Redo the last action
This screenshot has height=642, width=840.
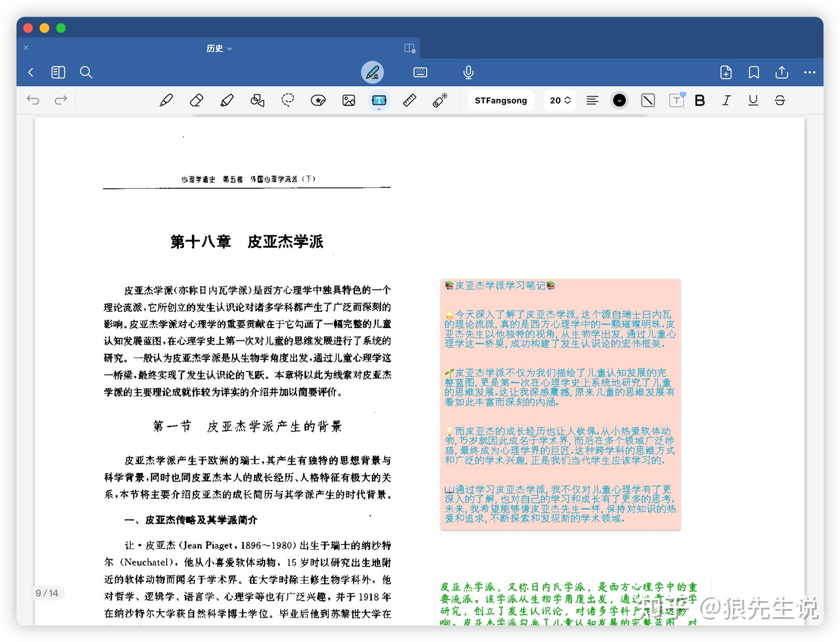click(x=61, y=100)
